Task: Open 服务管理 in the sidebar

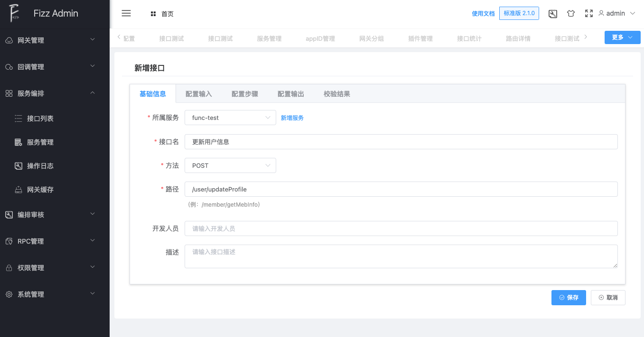Action: coord(40,142)
